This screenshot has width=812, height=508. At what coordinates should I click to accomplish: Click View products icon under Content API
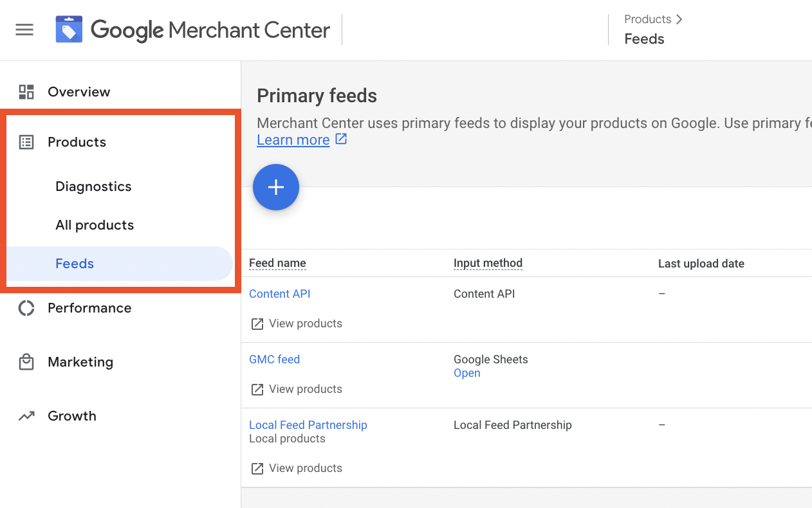click(x=257, y=324)
